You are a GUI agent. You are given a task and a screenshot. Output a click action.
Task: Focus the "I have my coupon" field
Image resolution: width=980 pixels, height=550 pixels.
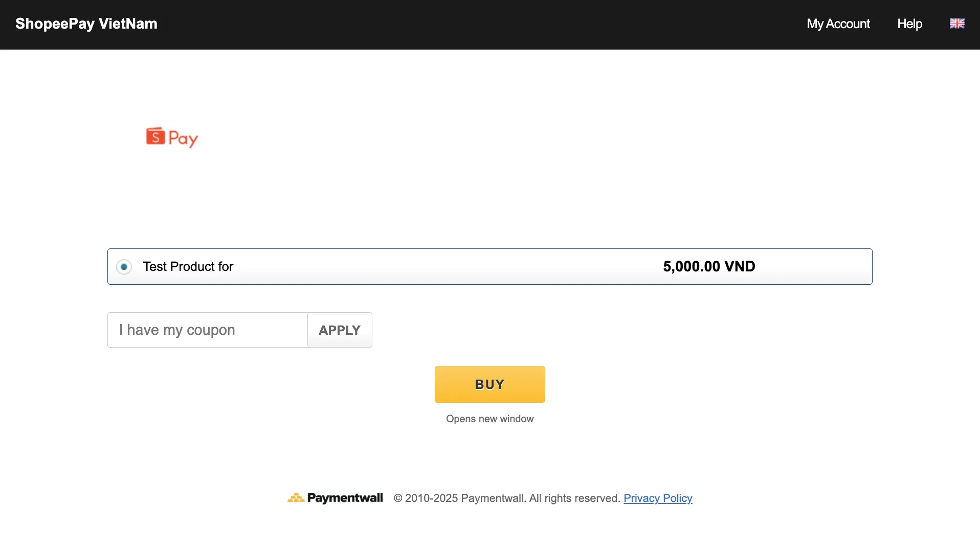(x=207, y=330)
